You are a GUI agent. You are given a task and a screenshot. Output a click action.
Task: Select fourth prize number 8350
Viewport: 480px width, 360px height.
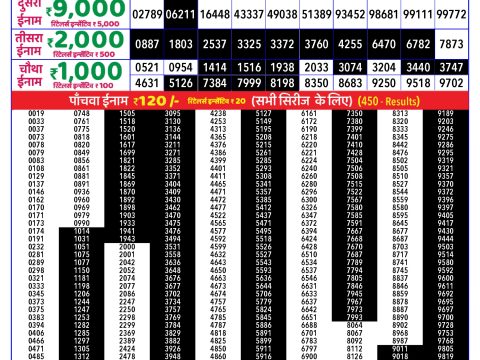[316, 83]
